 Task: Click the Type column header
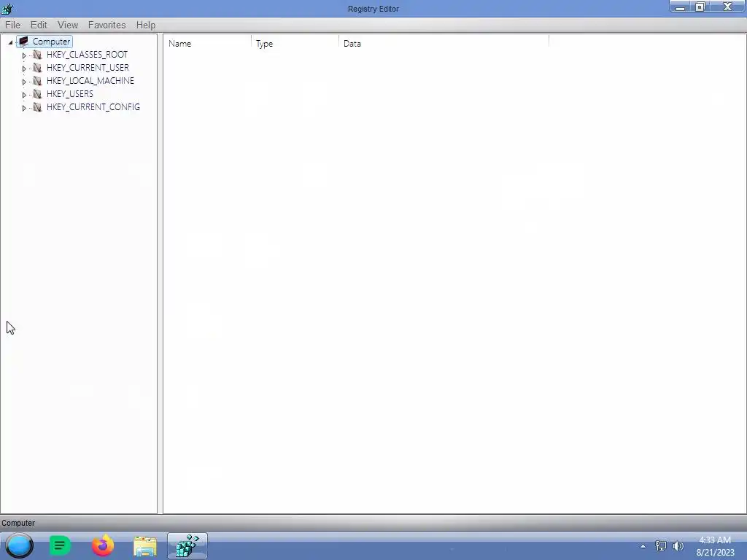click(x=295, y=43)
